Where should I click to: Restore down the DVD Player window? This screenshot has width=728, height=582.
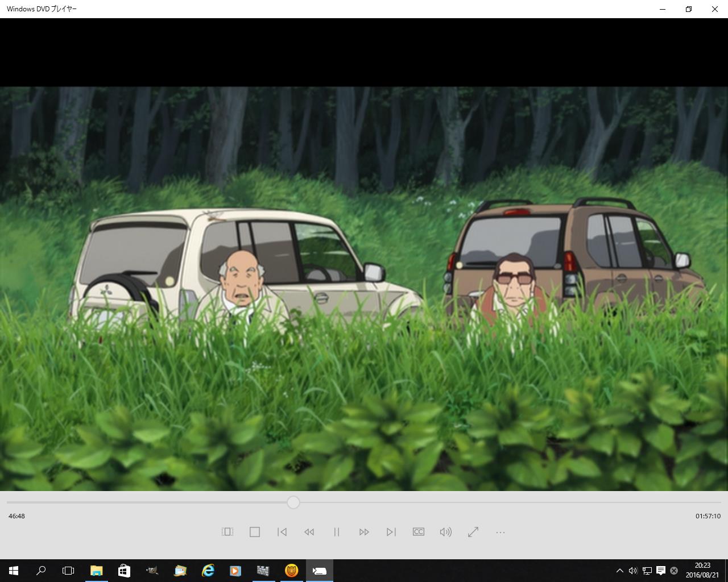pos(689,9)
